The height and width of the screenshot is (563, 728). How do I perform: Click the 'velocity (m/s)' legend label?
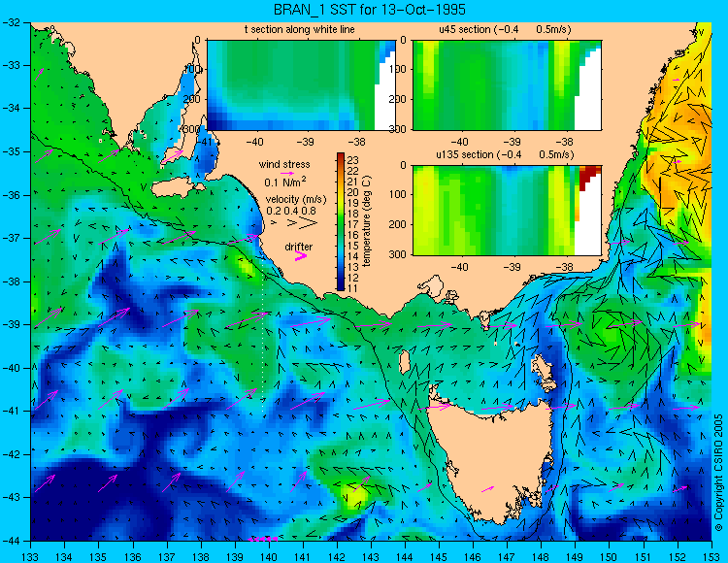click(x=296, y=200)
